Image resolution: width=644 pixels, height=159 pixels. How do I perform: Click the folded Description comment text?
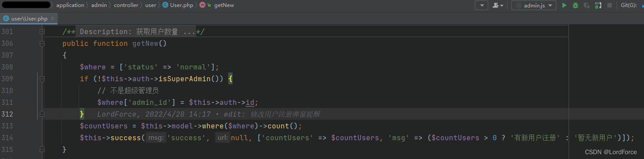136,31
